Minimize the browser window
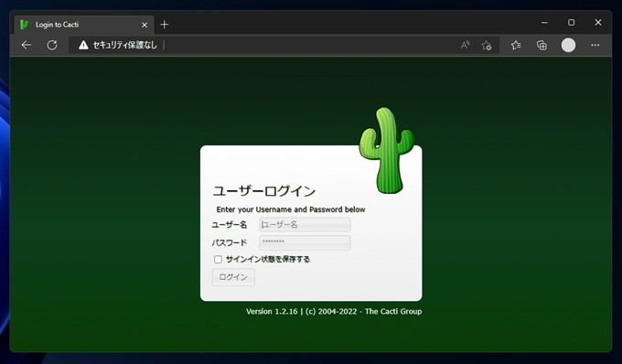622x364 pixels. (544, 23)
